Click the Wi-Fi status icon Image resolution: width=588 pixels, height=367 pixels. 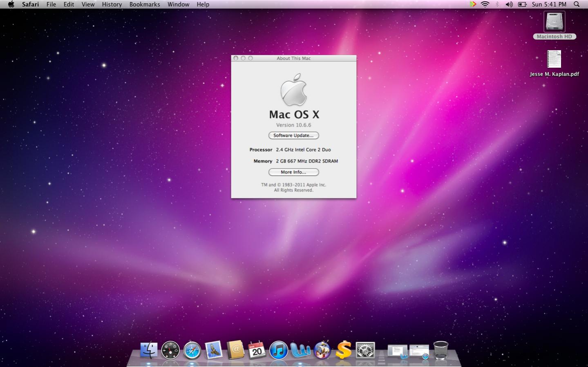pyautogui.click(x=485, y=4)
